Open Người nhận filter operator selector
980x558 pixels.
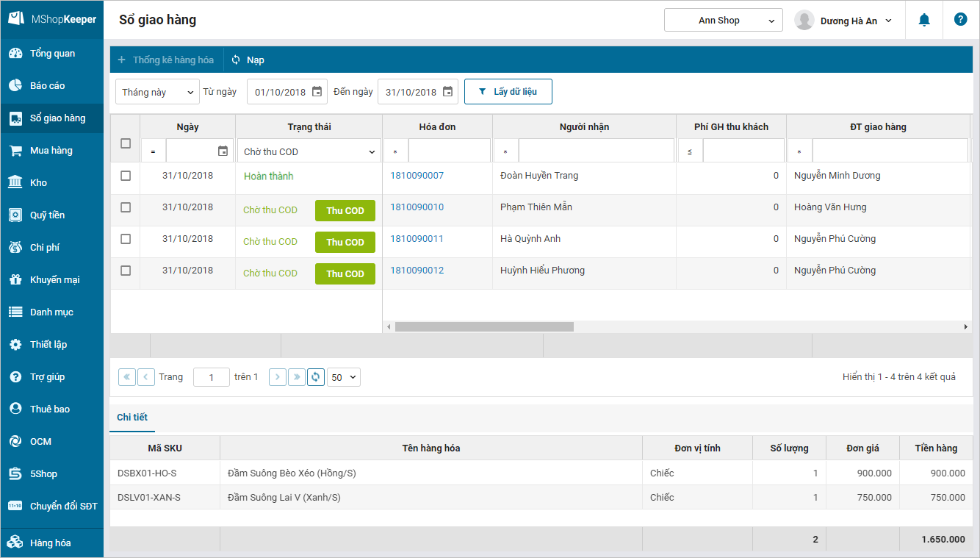pyautogui.click(x=505, y=151)
